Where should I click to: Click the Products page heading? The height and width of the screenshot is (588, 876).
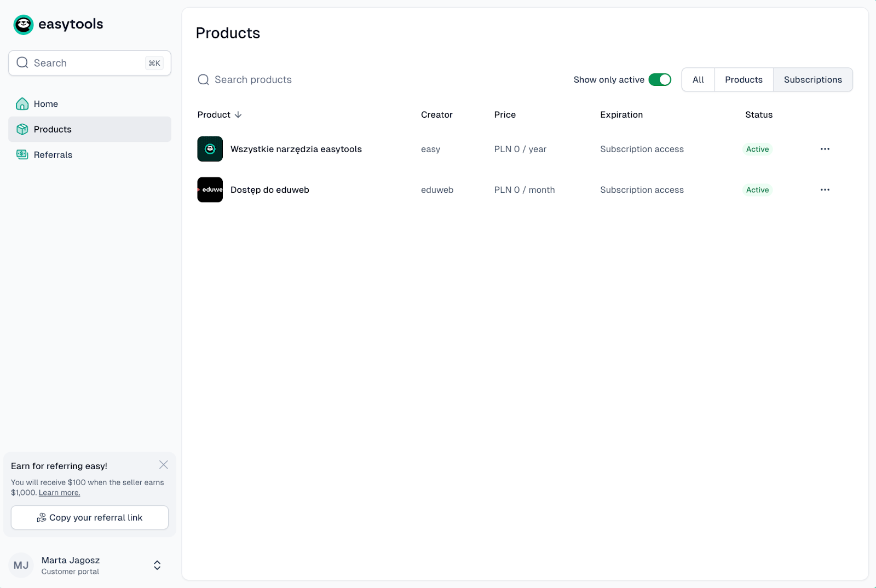(228, 33)
